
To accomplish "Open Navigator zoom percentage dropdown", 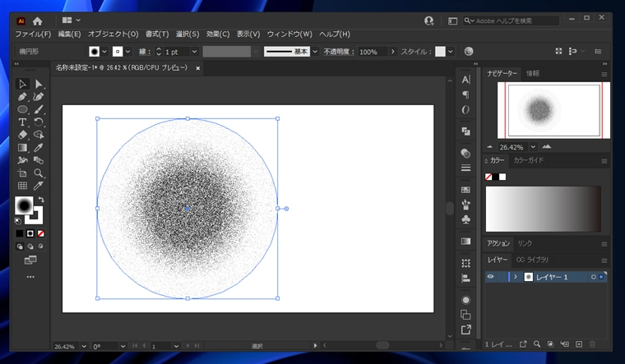I will point(533,147).
